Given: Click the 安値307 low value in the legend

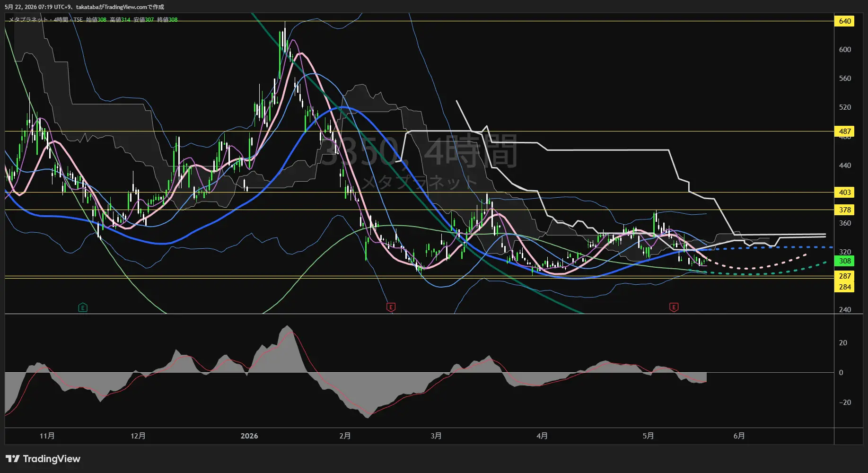Looking at the screenshot, I should (143, 20).
